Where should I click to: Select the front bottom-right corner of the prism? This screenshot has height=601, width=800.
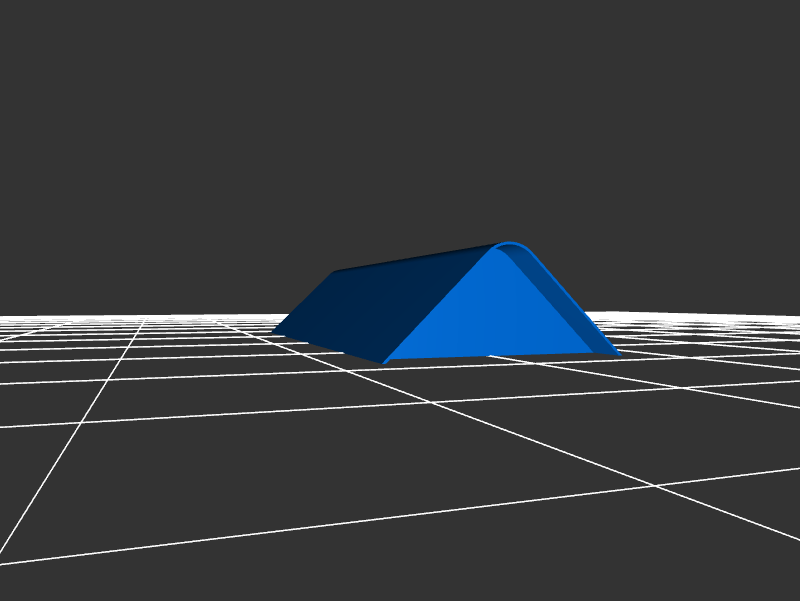618,354
